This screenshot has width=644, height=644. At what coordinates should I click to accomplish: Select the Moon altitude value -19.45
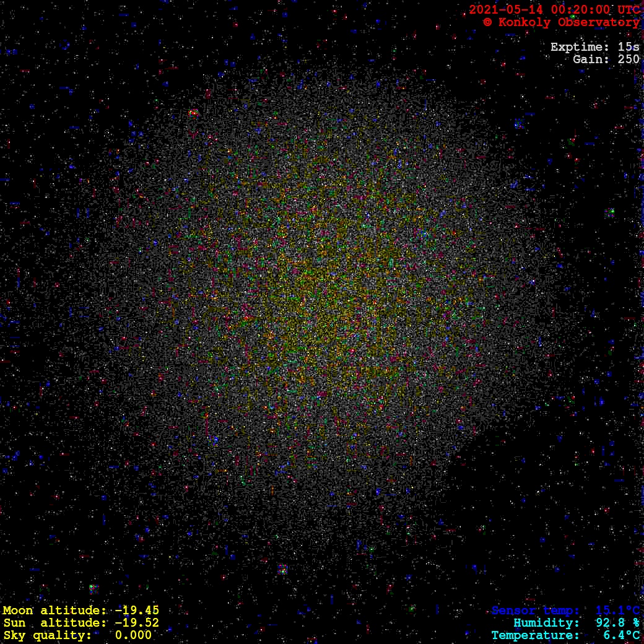click(x=137, y=611)
